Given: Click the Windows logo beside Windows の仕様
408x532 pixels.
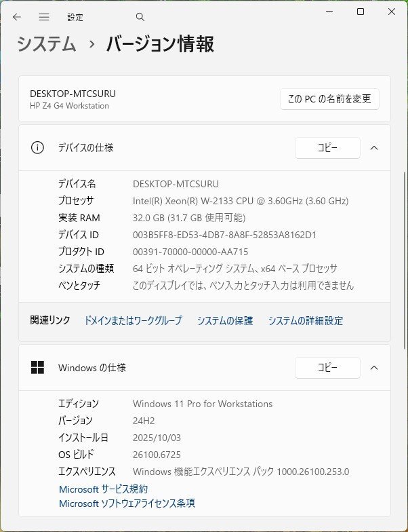Looking at the screenshot, I should click(x=37, y=367).
